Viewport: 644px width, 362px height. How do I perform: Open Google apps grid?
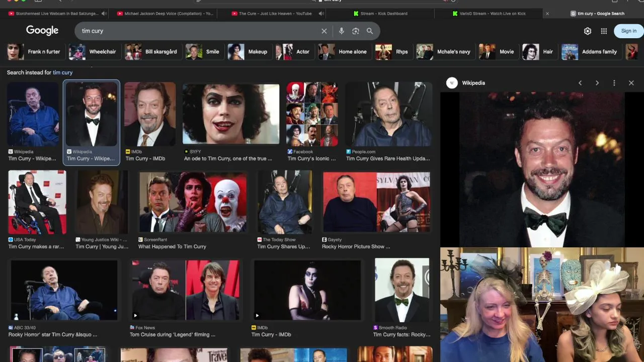[604, 31]
